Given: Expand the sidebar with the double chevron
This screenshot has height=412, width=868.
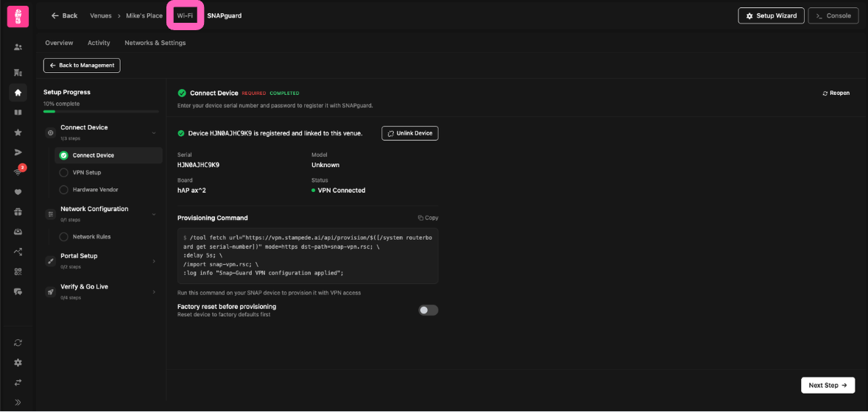Looking at the screenshot, I should 18,402.
